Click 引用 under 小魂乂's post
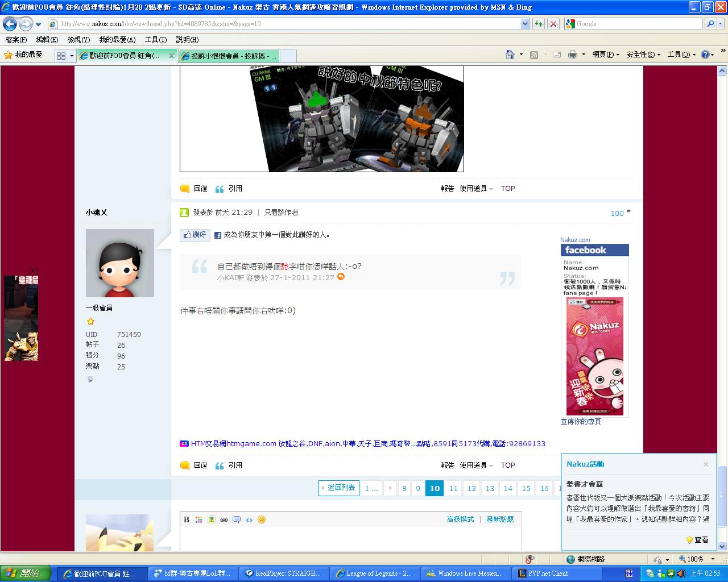The image size is (728, 582). pos(229,465)
